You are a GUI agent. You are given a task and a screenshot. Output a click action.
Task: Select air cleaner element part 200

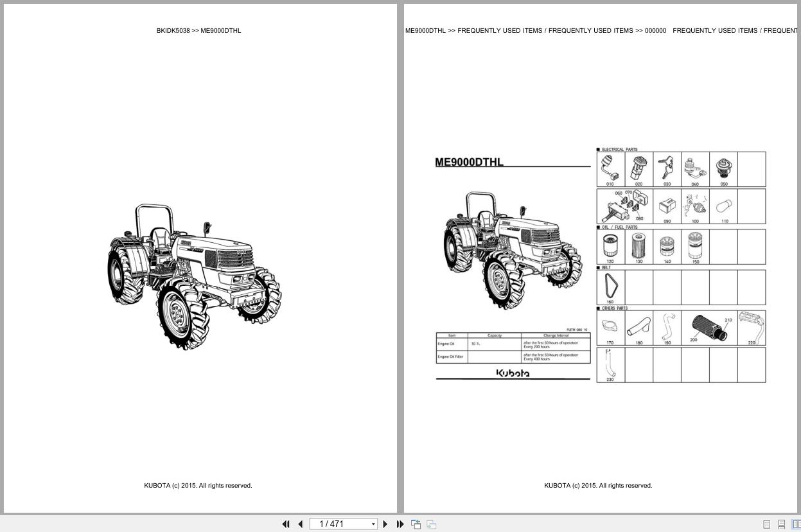point(707,328)
